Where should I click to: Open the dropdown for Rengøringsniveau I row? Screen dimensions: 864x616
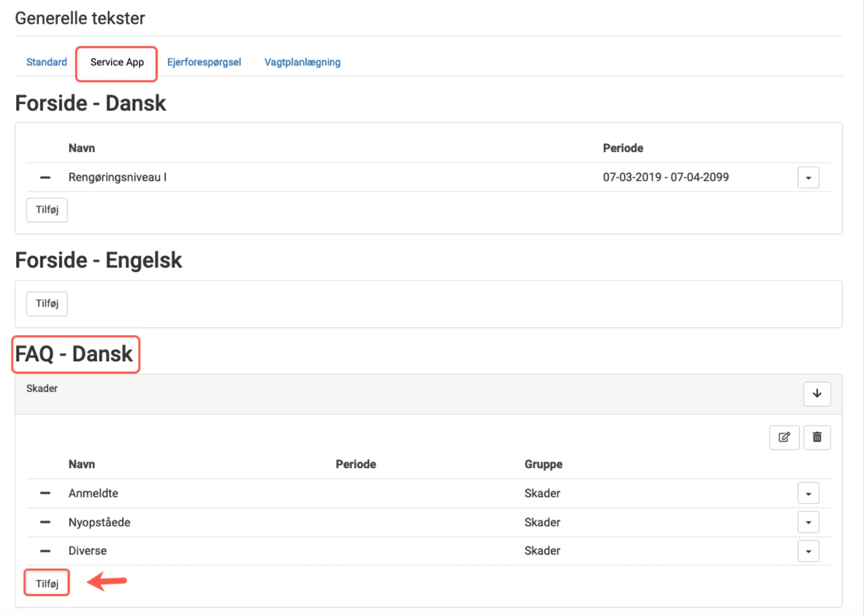coord(808,178)
